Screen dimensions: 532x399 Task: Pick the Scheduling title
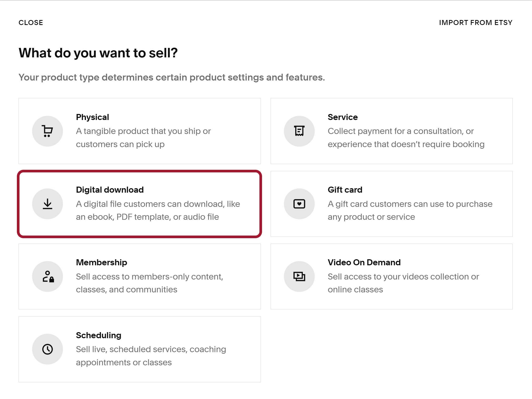(x=98, y=335)
